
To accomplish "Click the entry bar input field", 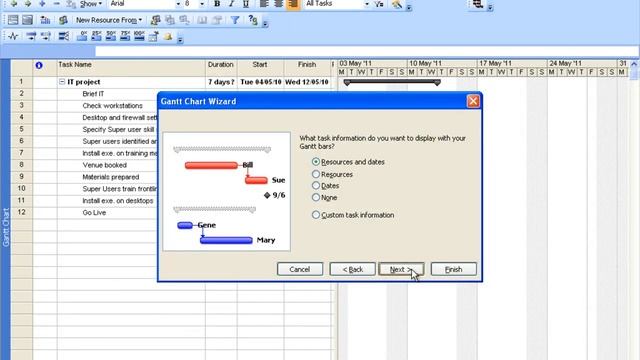I will 367,51.
